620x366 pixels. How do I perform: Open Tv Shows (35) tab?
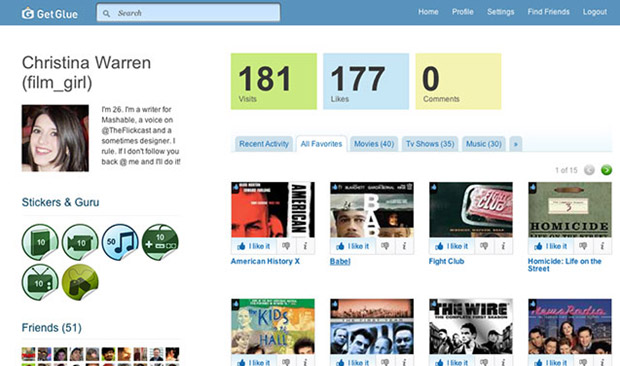pos(430,144)
